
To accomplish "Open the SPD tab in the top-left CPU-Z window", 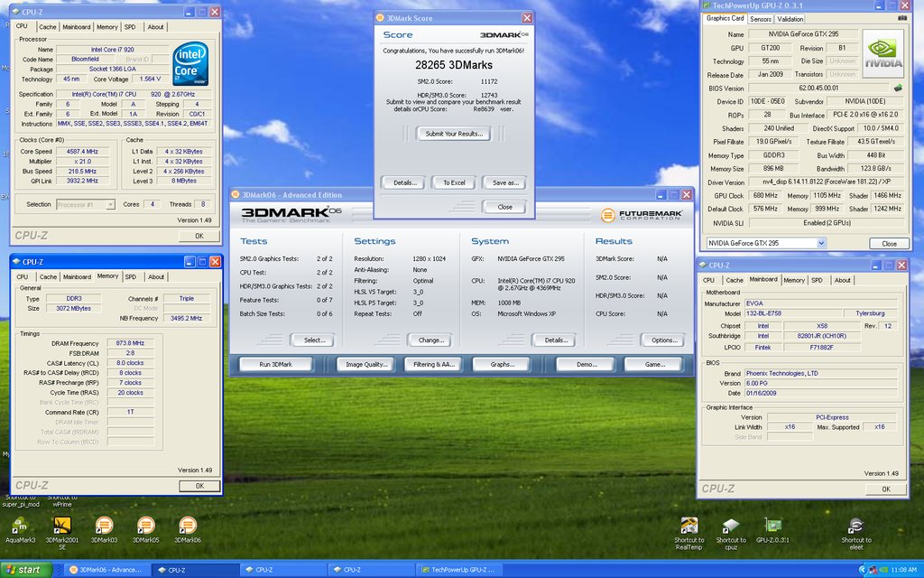I will [x=130, y=27].
